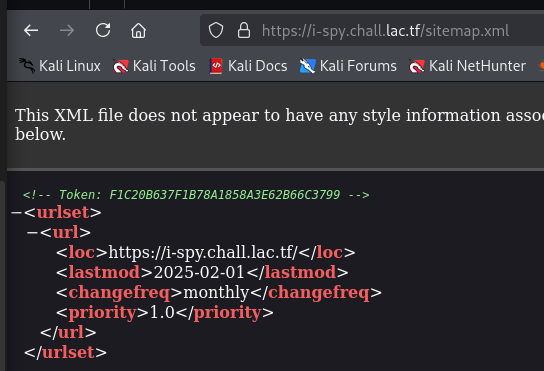Collapse the urlset XML node
544x371 pixels.
pyautogui.click(x=17, y=212)
